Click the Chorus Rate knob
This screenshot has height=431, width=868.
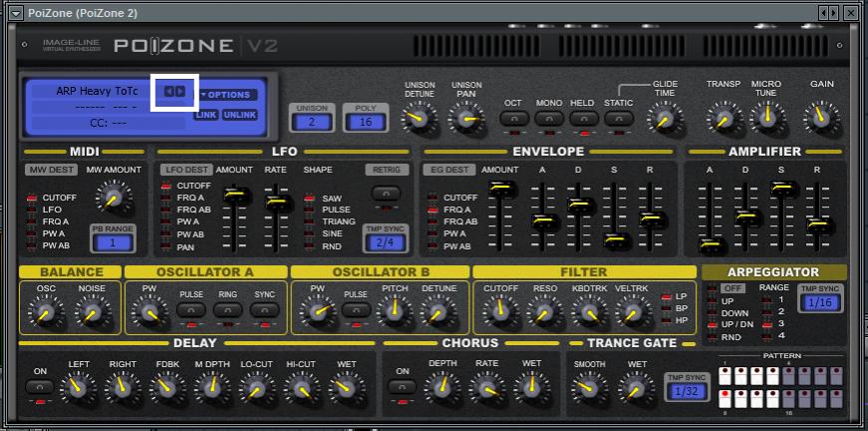point(487,386)
